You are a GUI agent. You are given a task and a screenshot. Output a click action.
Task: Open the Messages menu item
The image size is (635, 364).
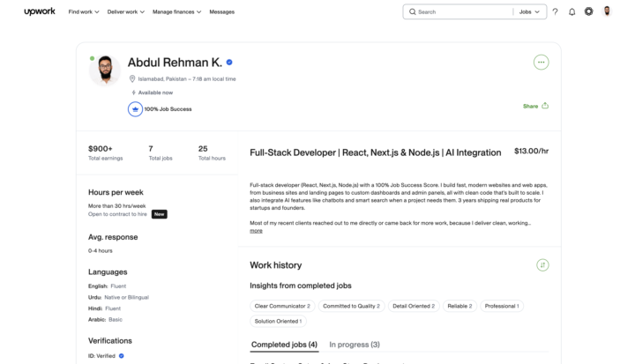click(x=222, y=12)
